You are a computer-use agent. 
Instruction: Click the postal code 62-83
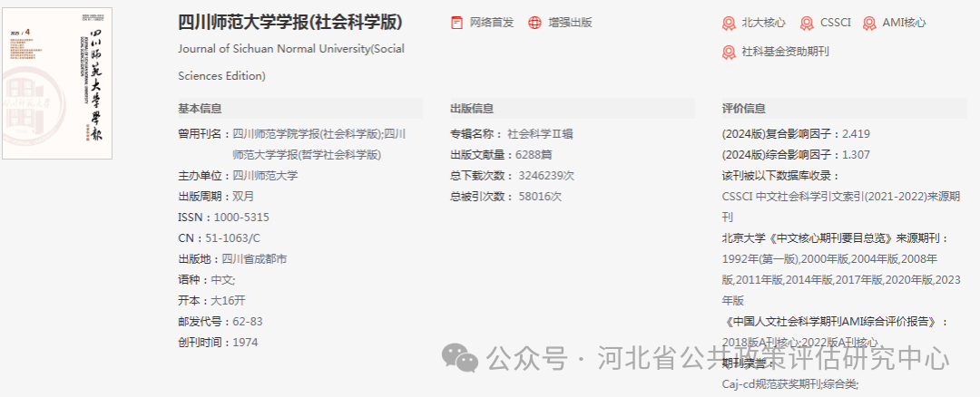[x=248, y=322]
